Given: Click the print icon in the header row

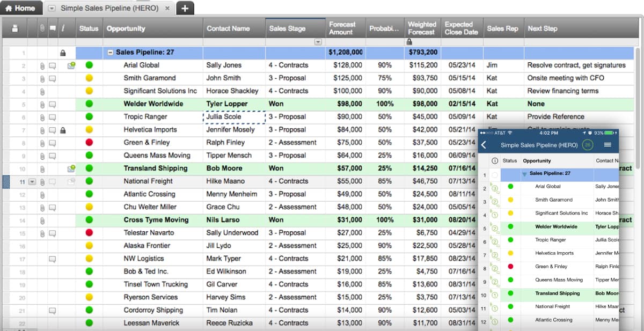Looking at the screenshot, I should point(15,28).
